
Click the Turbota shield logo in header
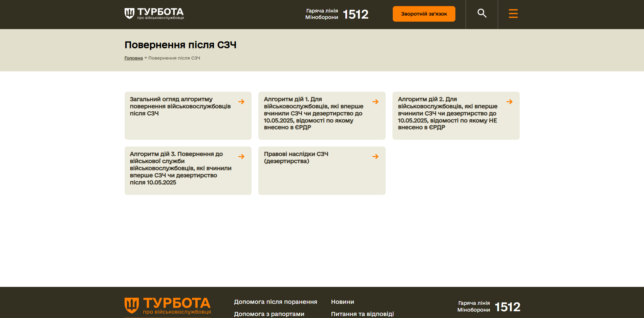[129, 14]
